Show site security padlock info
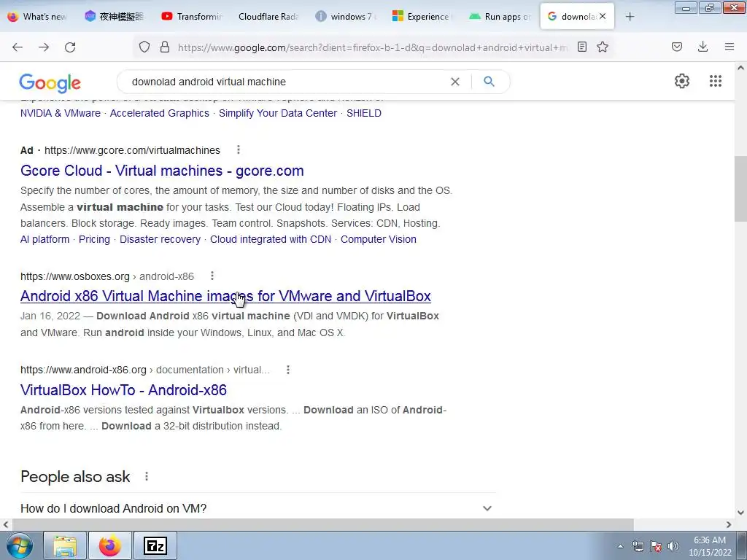Viewport: 747px width, 560px height. 165,47
